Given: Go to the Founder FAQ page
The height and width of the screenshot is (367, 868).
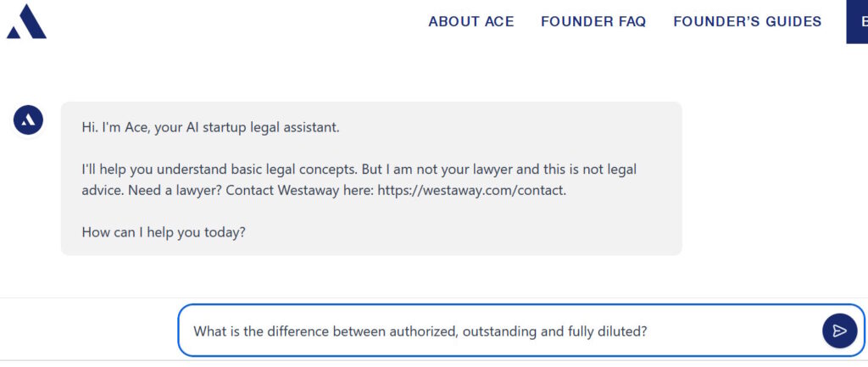Looking at the screenshot, I should click(x=593, y=22).
